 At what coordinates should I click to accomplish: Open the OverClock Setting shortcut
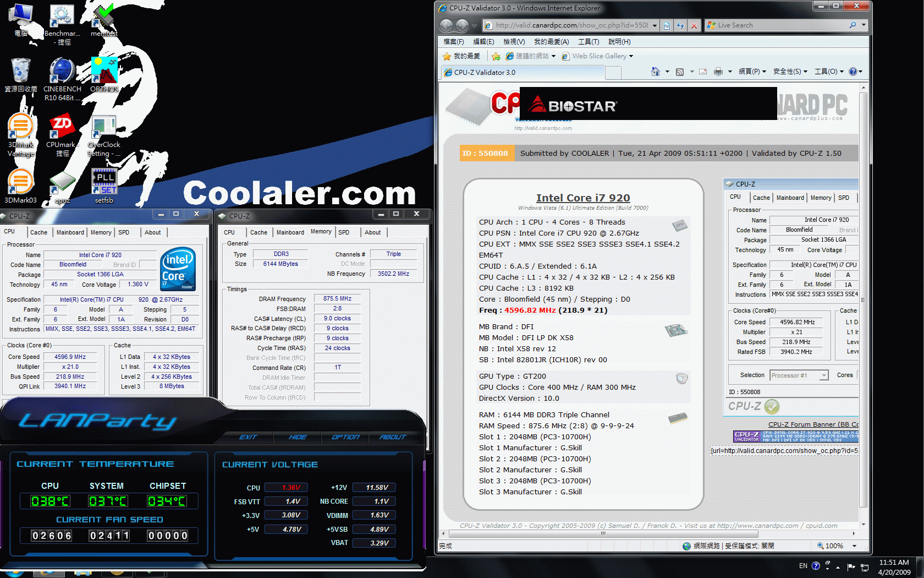pyautogui.click(x=104, y=135)
